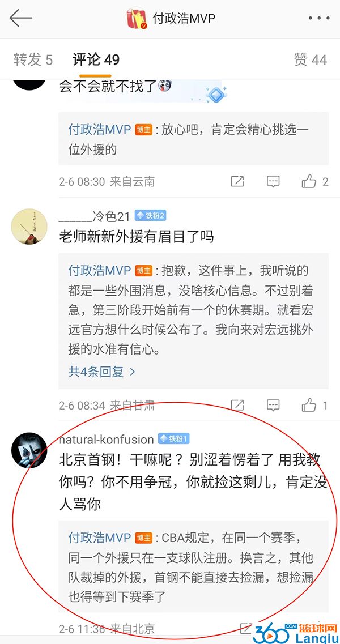340x644 pixels.
Task: Repost the 2-6 08:34 comment from 甘肃
Action: point(237,406)
